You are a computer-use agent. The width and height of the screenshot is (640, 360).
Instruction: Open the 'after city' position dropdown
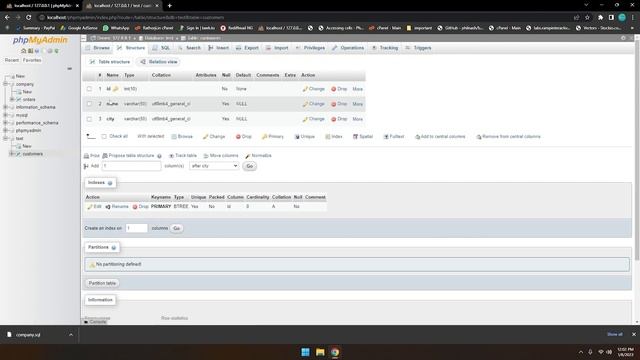click(214, 166)
